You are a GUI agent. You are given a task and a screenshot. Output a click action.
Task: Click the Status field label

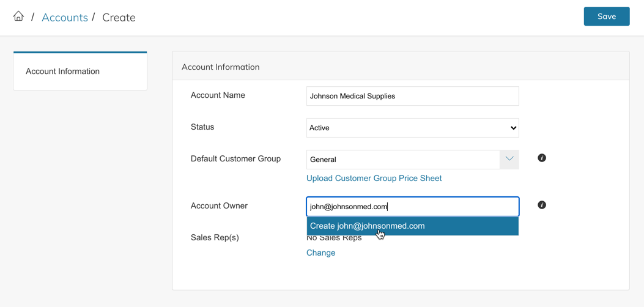click(x=202, y=127)
